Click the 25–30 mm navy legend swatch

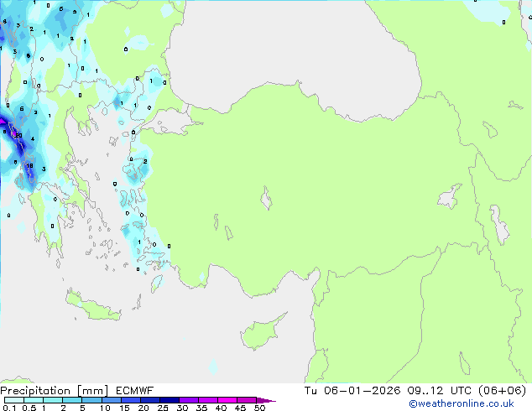point(170,400)
